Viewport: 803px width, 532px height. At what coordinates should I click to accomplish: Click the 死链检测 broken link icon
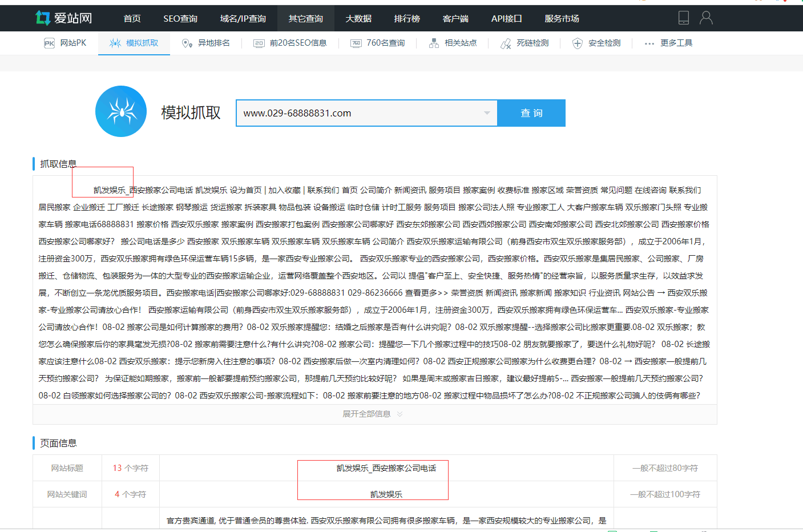tap(506, 43)
